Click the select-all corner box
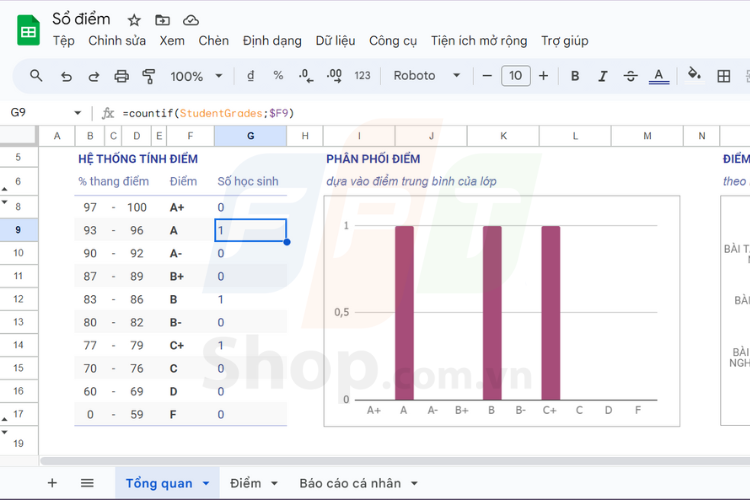Image resolution: width=750 pixels, height=500 pixels. [18, 135]
